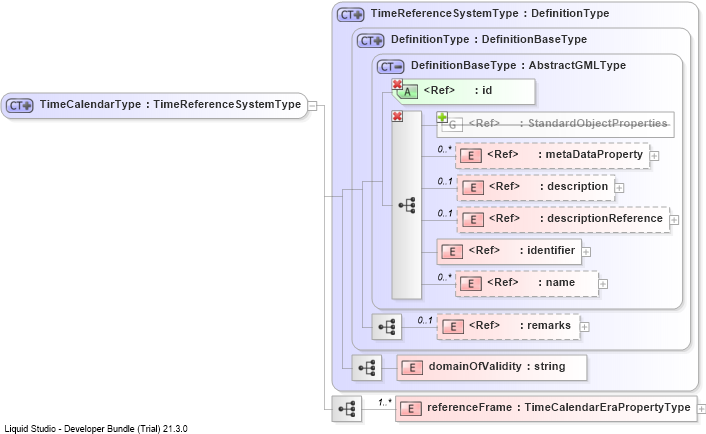Select the description element box
The width and height of the screenshot is (706, 434).
pos(536,188)
